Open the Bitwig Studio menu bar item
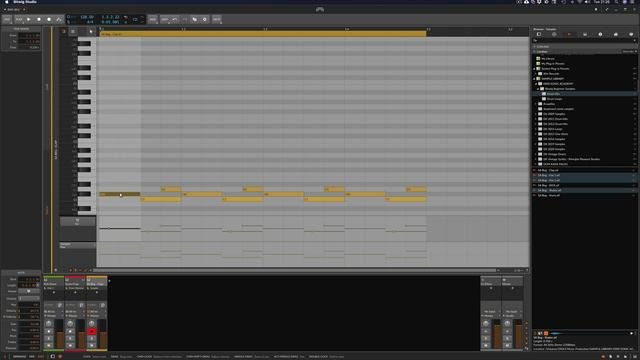The width and height of the screenshot is (640, 360). pos(25,2)
